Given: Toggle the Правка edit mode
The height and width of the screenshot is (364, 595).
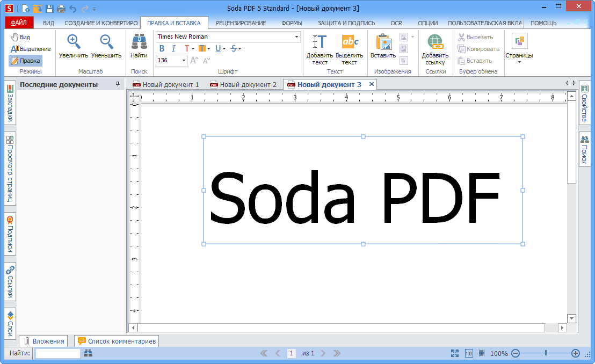Looking at the screenshot, I should [x=25, y=61].
